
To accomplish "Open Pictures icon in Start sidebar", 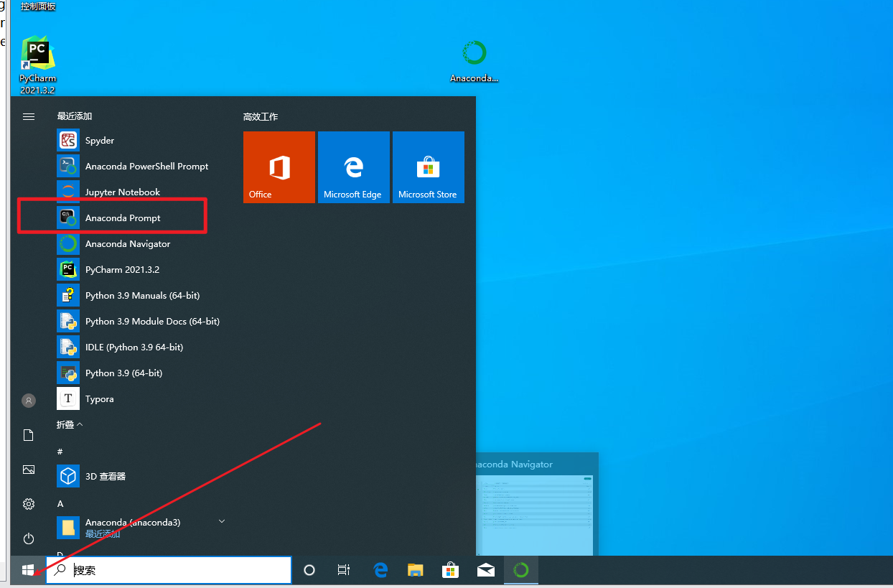I will [x=29, y=470].
